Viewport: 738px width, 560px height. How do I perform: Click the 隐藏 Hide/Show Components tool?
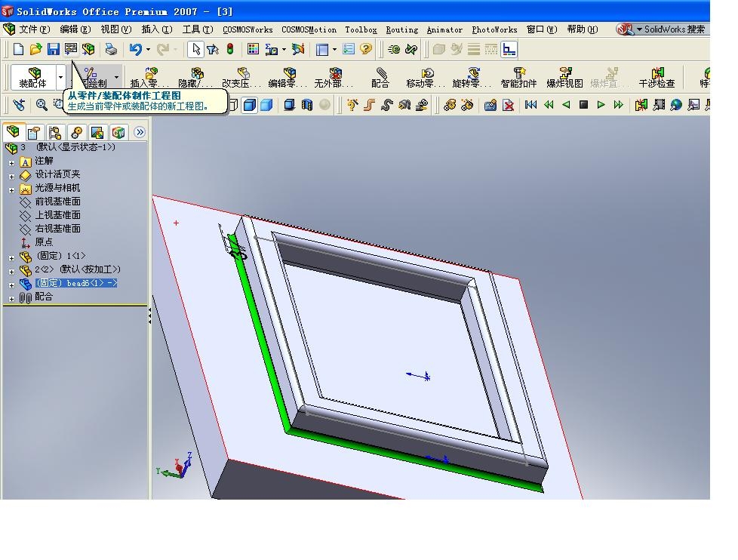pos(195,77)
